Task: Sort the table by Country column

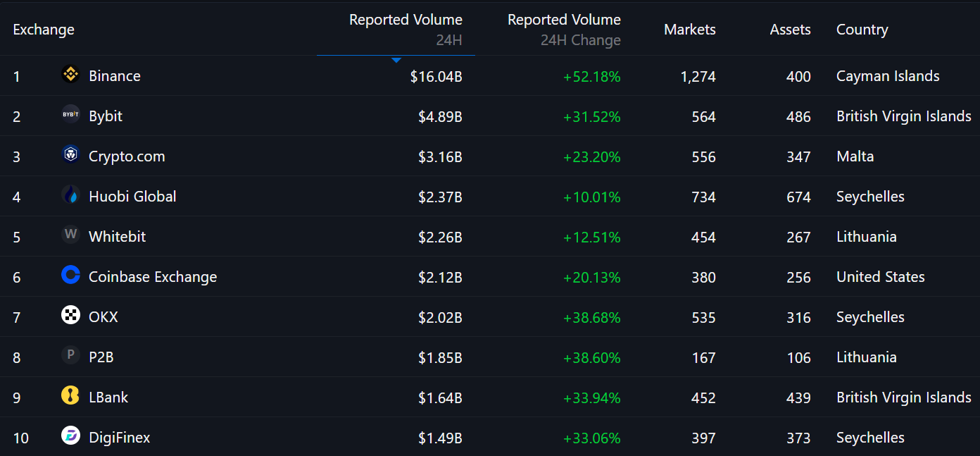Action: point(862,29)
